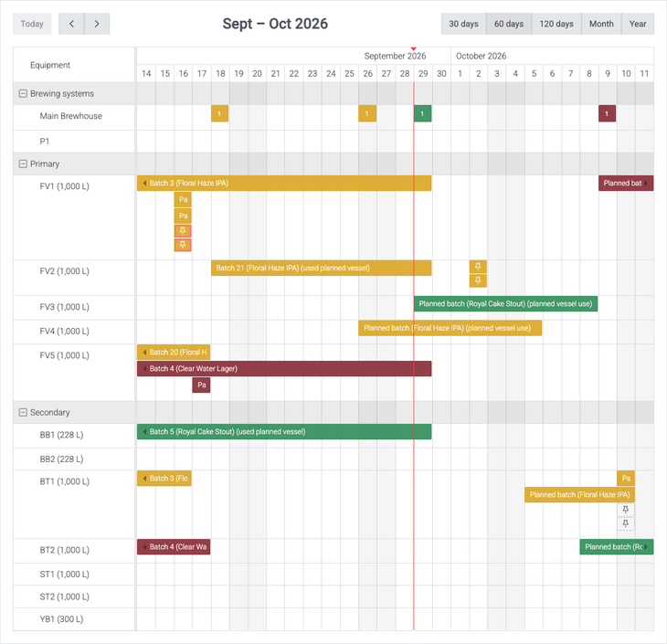Switch to the 120 days view

(556, 24)
